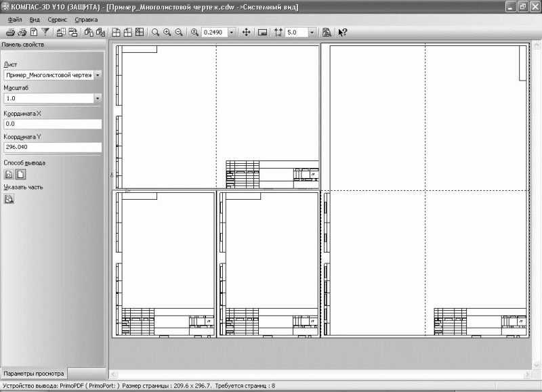The image size is (542, 392).
Task: Click the second overlapping sheets icon with cross
Action: [100, 32]
